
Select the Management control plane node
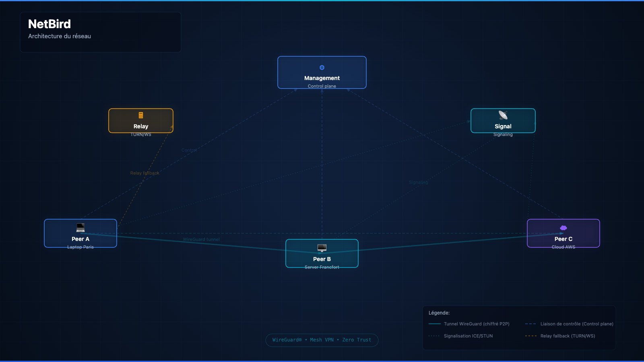pyautogui.click(x=322, y=72)
